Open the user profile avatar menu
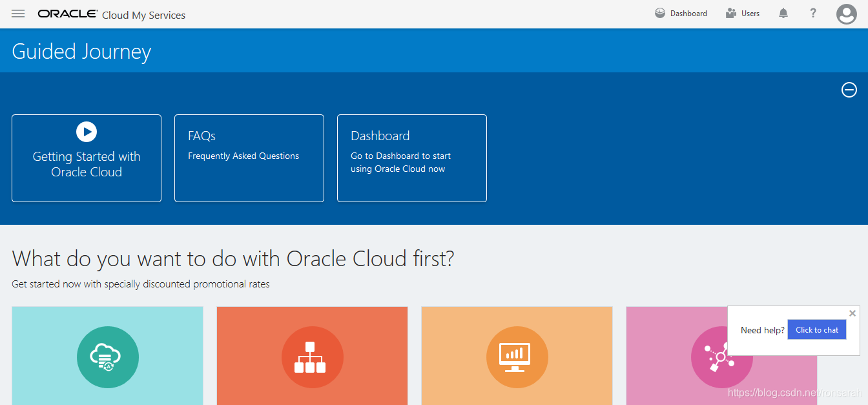The image size is (868, 405). (846, 14)
